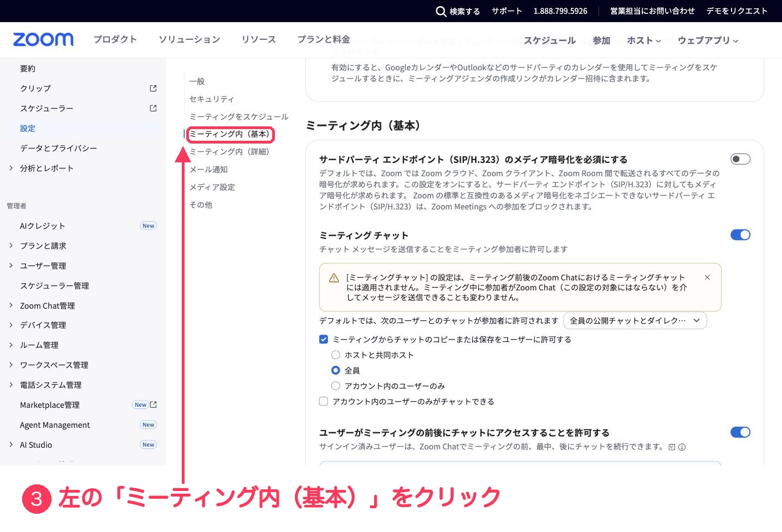Select ミーティング内（基本）settings tab

[231, 134]
